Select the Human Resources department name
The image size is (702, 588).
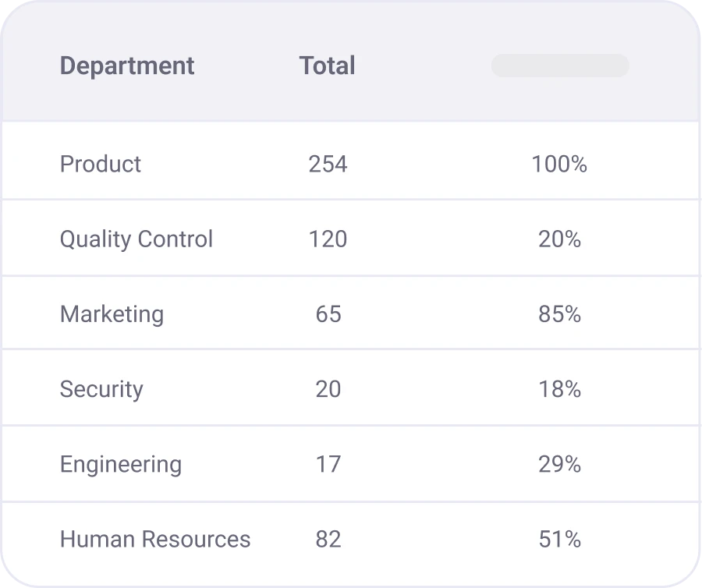point(155,539)
